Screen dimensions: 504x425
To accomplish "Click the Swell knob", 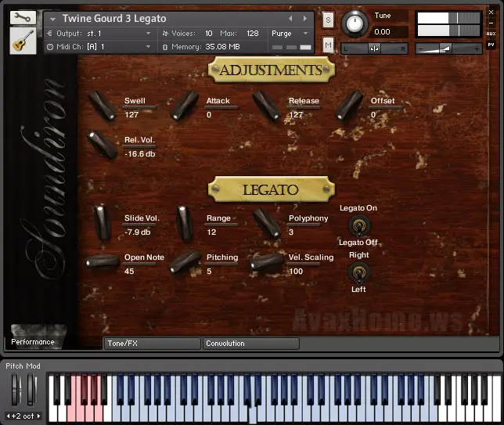I will (x=103, y=106).
